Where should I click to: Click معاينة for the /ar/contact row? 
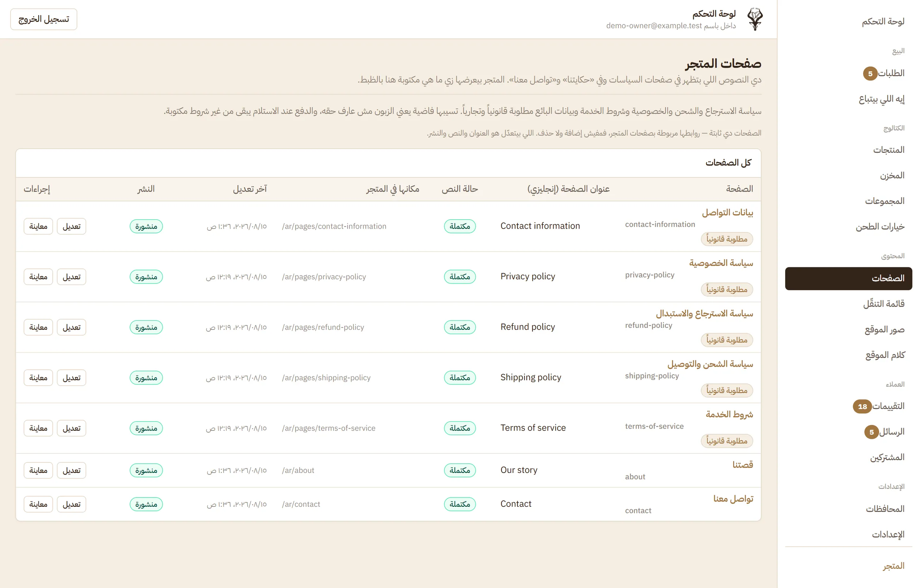tap(38, 504)
